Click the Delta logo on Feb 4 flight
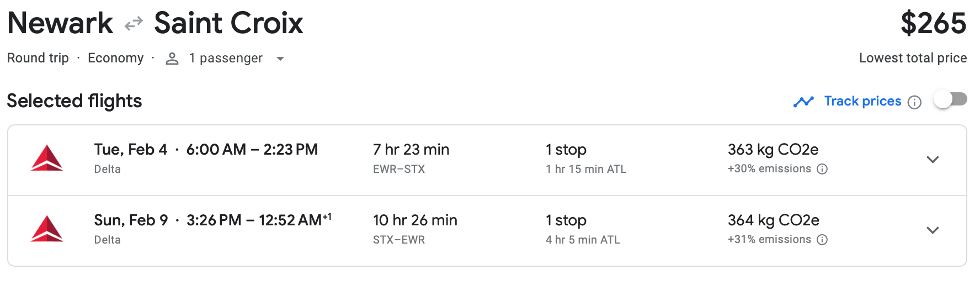This screenshot has width=980, height=285. (x=47, y=159)
